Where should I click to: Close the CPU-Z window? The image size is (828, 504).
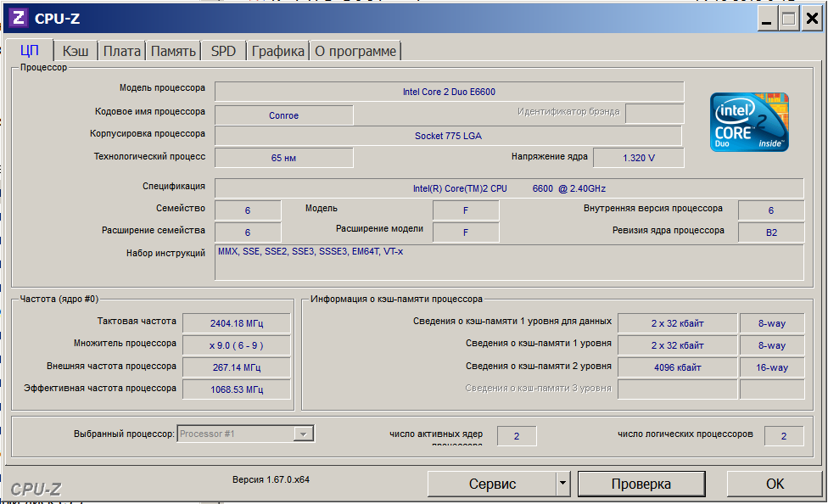tap(812, 19)
